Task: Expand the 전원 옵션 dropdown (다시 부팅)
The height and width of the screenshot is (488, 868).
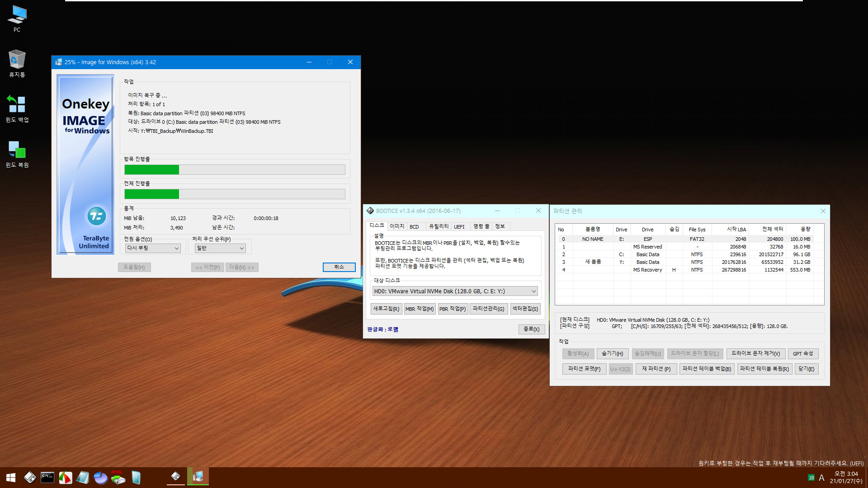Action: [x=153, y=248]
